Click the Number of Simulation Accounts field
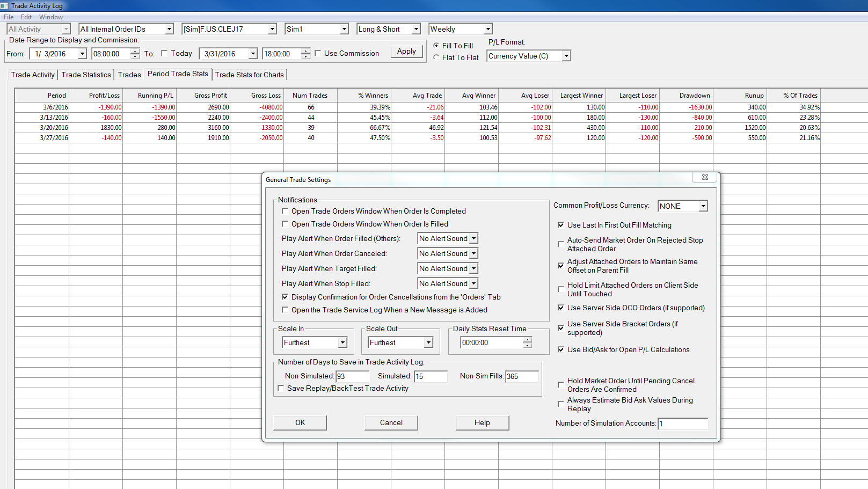 click(683, 424)
